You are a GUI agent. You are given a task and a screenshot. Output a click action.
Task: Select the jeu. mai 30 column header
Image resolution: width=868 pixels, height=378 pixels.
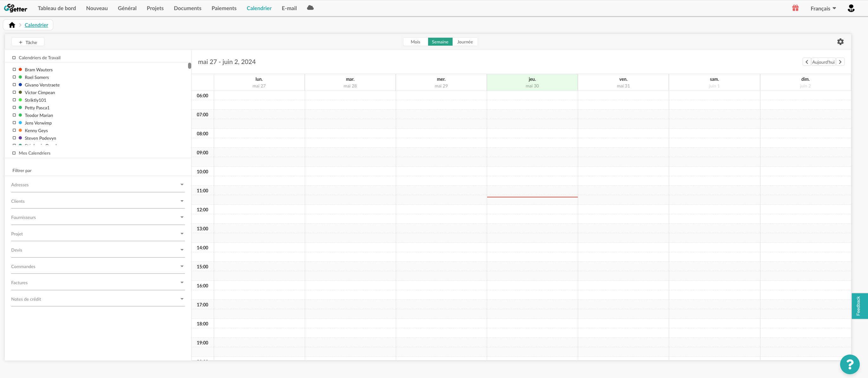[x=532, y=82]
